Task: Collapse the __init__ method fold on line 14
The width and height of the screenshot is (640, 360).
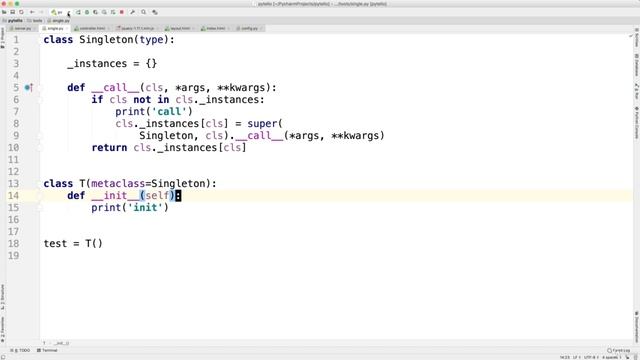Action: click(x=40, y=196)
